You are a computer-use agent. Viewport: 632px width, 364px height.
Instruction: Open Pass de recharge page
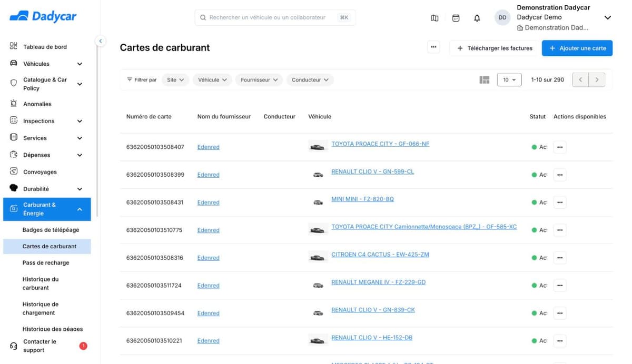pos(46,262)
